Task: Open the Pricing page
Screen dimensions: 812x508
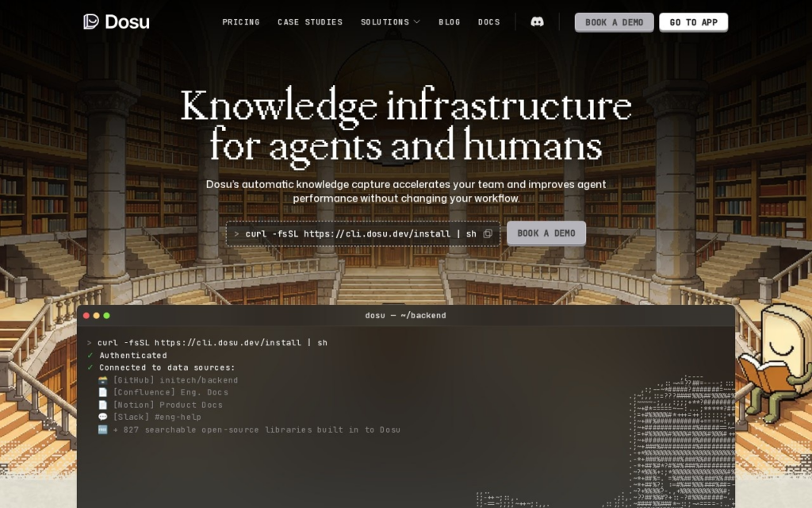Action: point(241,21)
